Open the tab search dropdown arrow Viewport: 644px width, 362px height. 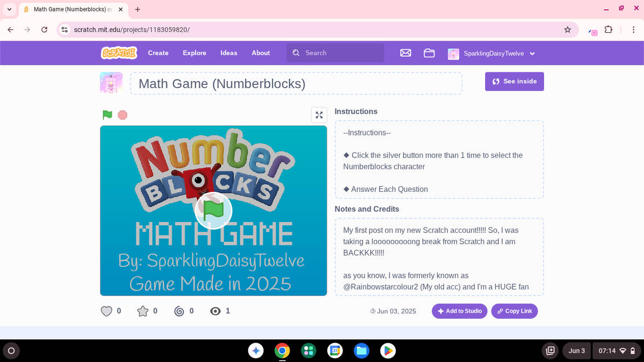tap(9, 9)
